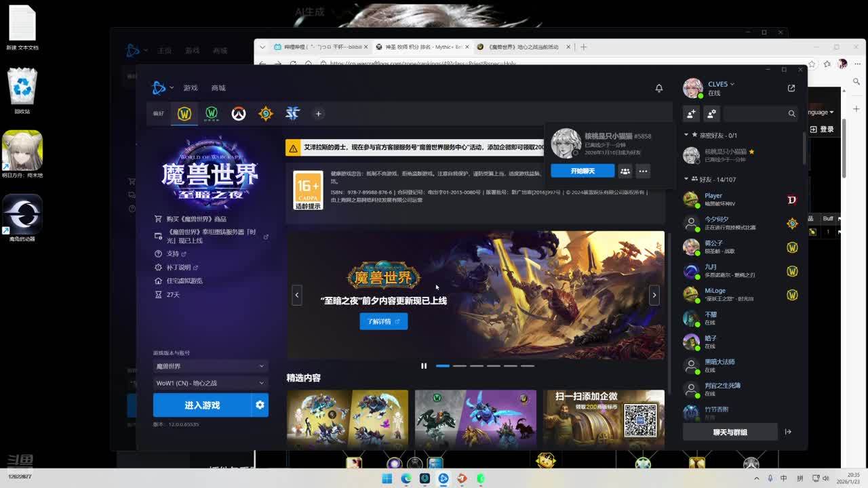
Task: Collapse the friends sidebar arrow
Action: [788, 432]
